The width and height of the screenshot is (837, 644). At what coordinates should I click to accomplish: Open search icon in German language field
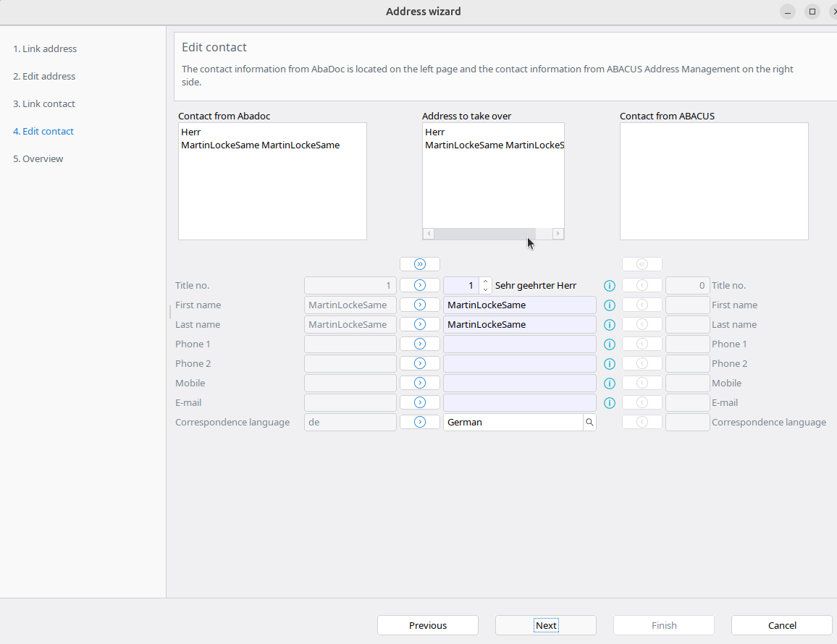[x=589, y=423]
